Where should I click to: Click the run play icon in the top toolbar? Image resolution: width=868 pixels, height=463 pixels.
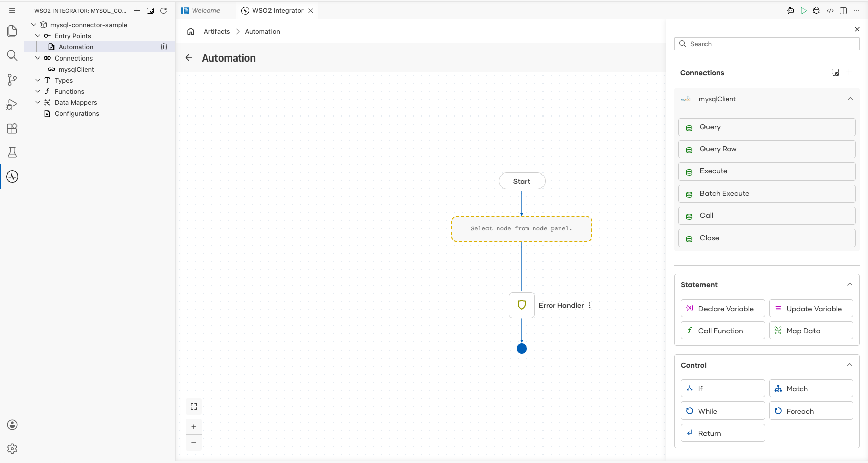click(804, 11)
